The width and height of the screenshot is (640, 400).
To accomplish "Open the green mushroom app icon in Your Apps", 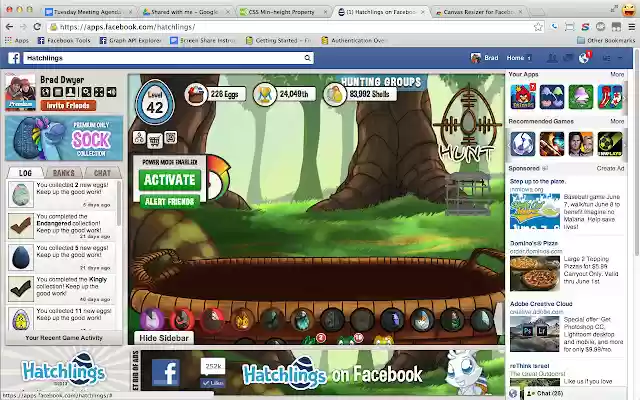I will [581, 97].
